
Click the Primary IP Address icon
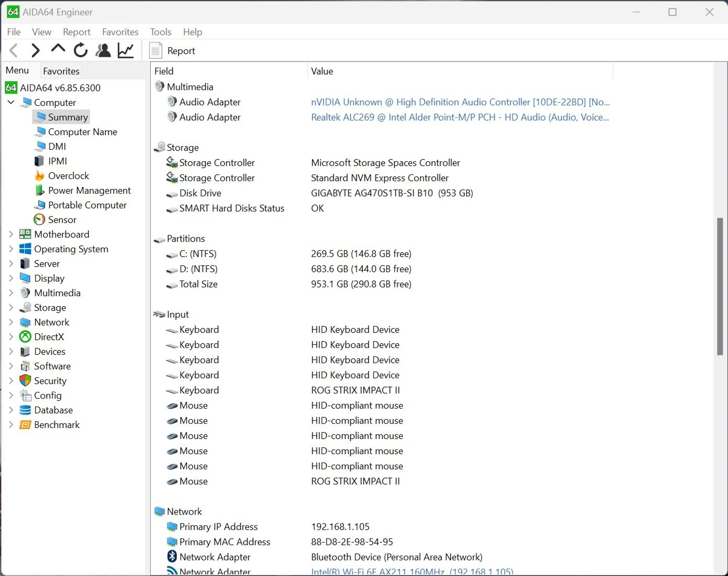(x=172, y=527)
